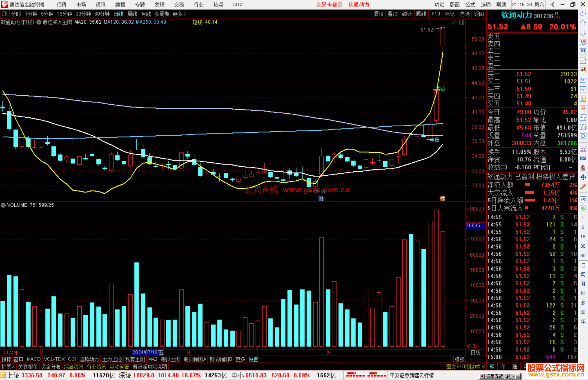Select the RSI indicator sidebar icon
This screenshot has height=380, width=588.
tap(583, 158)
